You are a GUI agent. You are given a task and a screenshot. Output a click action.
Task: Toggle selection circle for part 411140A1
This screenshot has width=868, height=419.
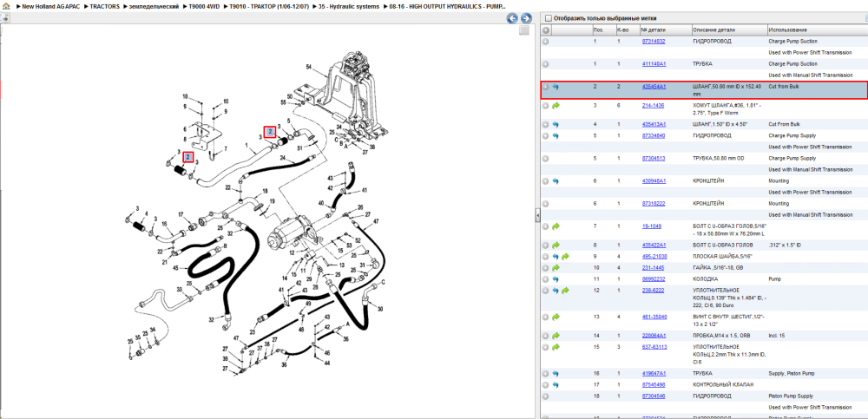point(546,64)
